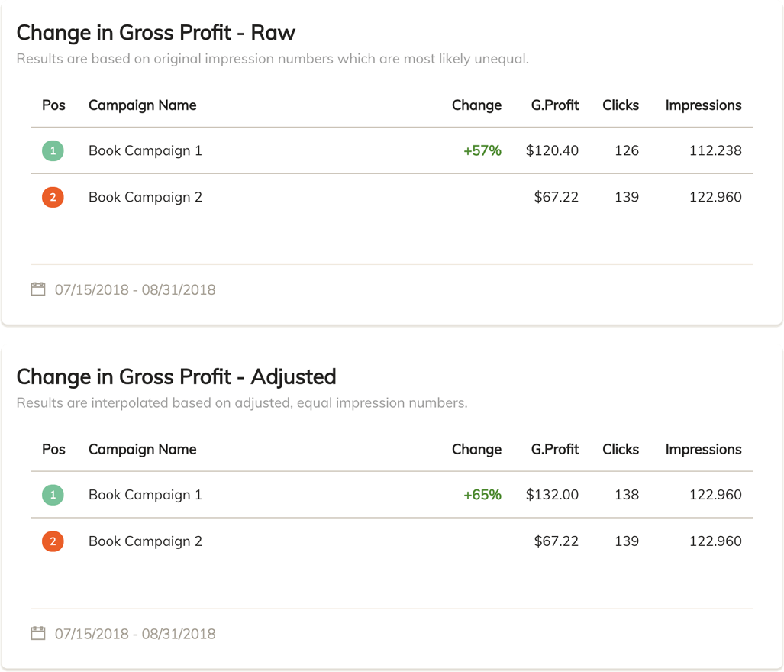Screen dimensions: 784x672
Task: Open Book Campaign 2 in the Adjusted table
Action: tap(145, 541)
